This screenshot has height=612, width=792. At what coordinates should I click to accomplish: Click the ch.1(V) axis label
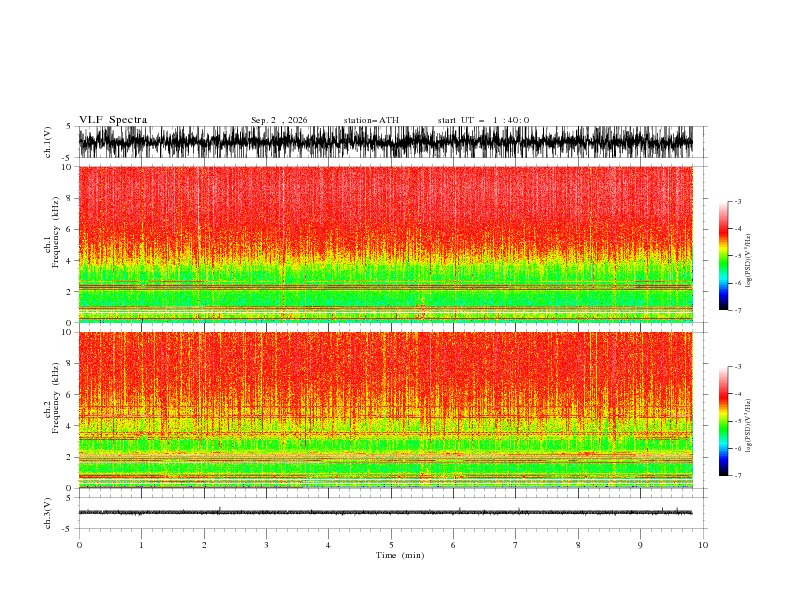click(48, 142)
